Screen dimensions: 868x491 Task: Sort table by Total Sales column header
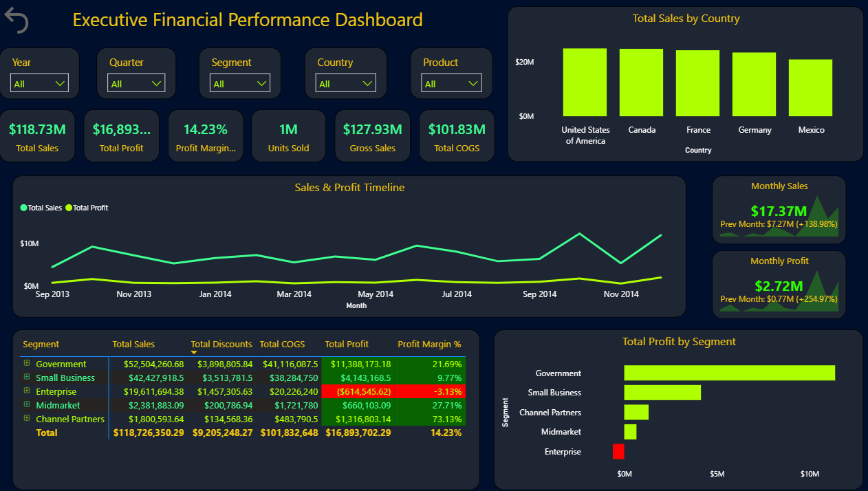(x=133, y=344)
